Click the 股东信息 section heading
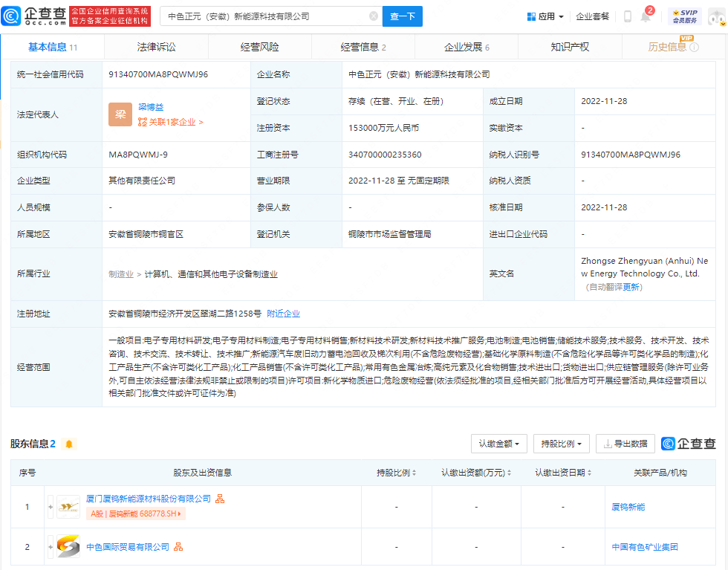 [33, 444]
